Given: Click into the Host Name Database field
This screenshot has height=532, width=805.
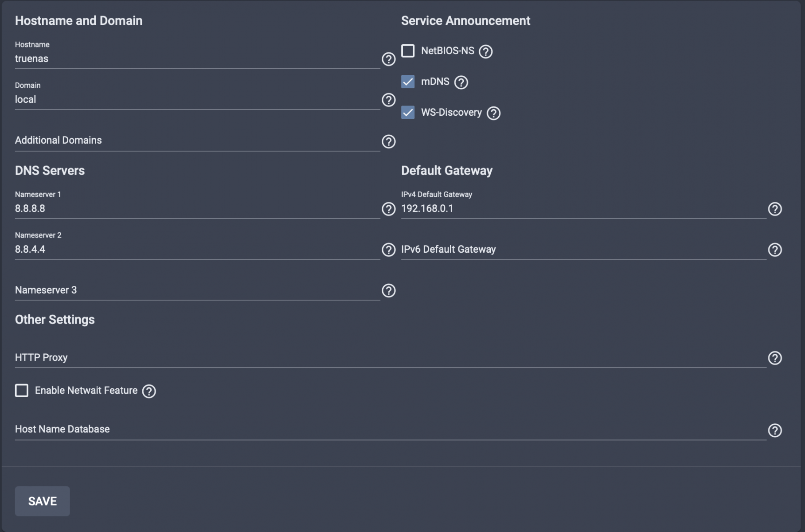Looking at the screenshot, I should [391, 429].
